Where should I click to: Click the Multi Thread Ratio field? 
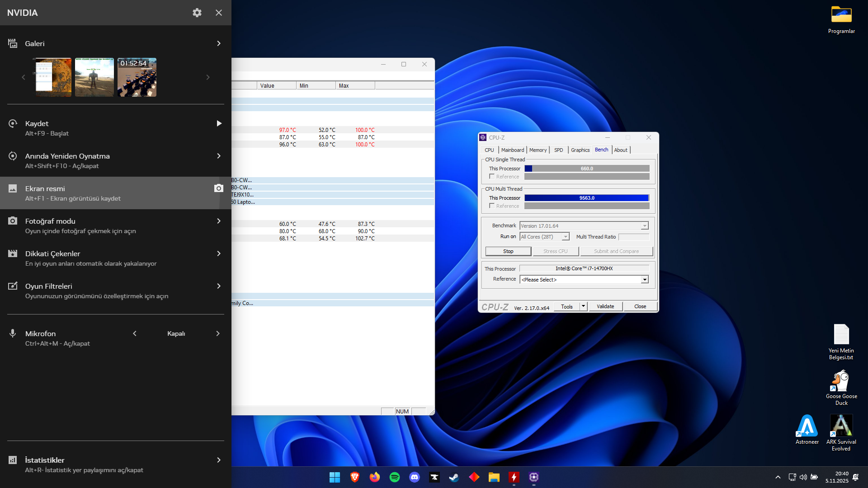tap(634, 237)
